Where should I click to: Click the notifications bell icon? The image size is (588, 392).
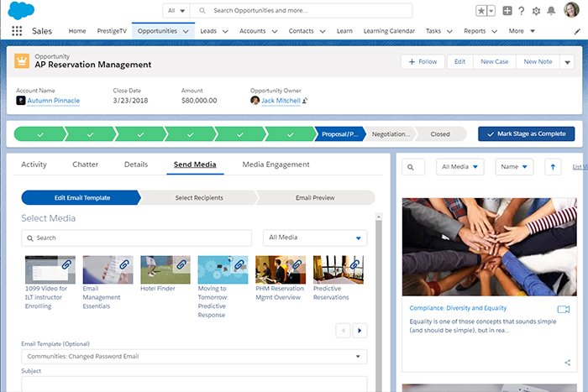pyautogui.click(x=551, y=11)
